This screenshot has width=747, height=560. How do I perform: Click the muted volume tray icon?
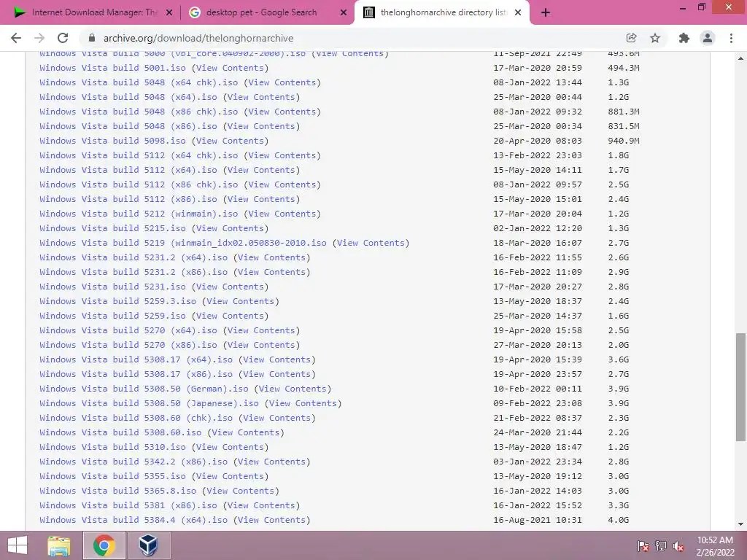pyautogui.click(x=678, y=546)
